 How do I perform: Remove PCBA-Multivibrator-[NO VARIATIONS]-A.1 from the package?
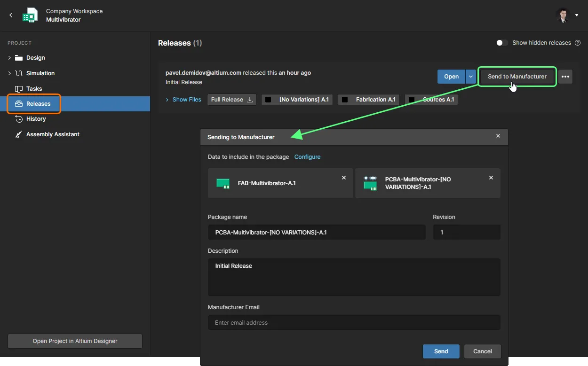click(491, 178)
